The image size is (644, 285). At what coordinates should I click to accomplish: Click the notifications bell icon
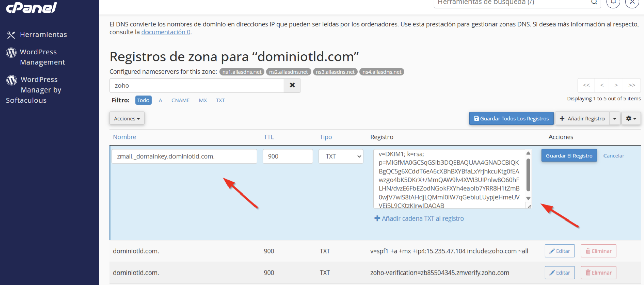point(613,3)
